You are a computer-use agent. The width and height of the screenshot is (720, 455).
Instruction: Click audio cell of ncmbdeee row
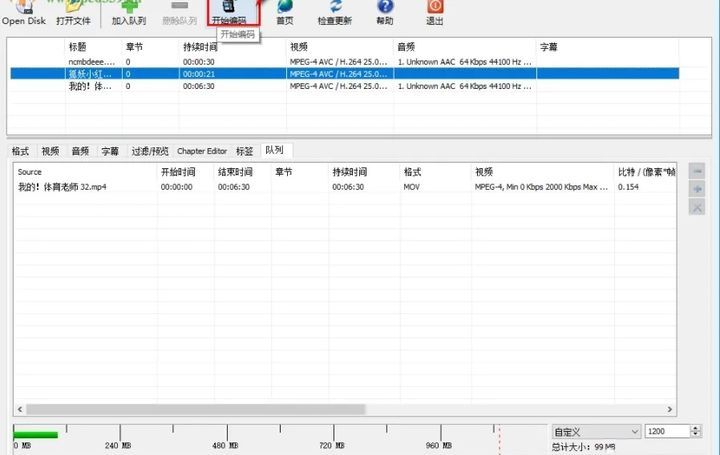click(x=464, y=62)
